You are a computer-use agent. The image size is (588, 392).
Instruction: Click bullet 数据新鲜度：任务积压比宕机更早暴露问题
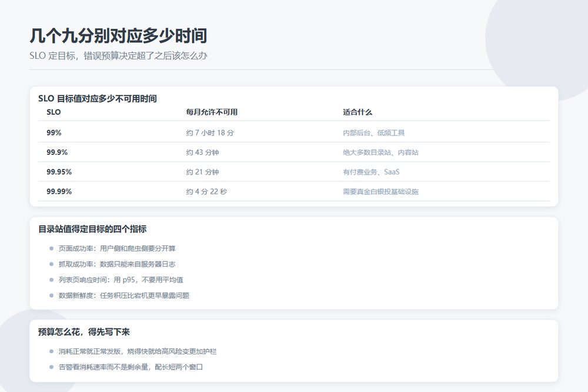123,295
